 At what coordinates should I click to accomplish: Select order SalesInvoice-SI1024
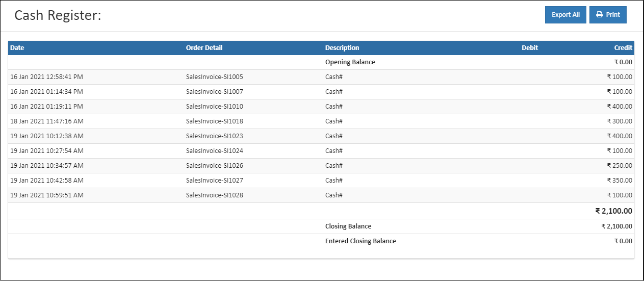(215, 151)
